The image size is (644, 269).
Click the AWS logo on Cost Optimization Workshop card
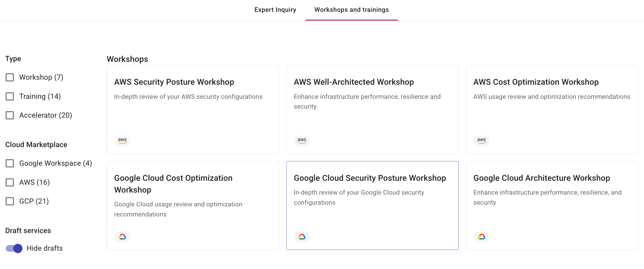click(x=481, y=141)
